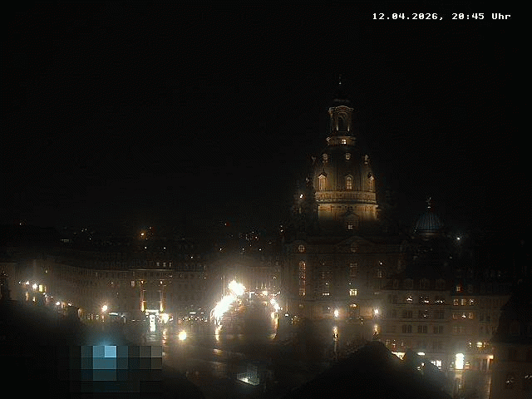Click the timestamp text "12.04.2026, 20:45 Uhr"
The height and width of the screenshot is (399, 532).
[441, 17]
